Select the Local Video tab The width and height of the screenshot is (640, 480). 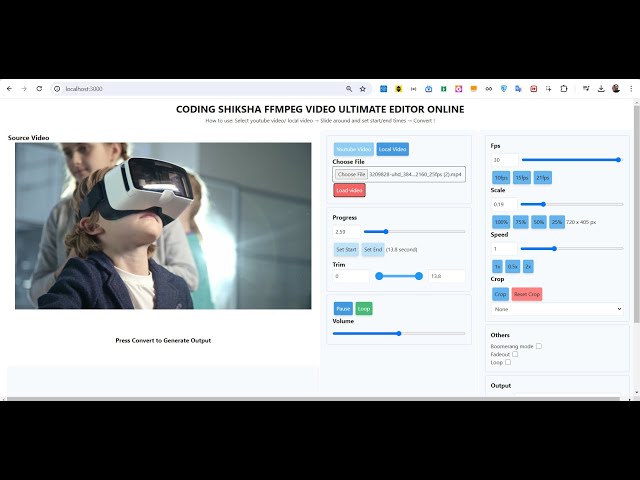pyautogui.click(x=392, y=149)
